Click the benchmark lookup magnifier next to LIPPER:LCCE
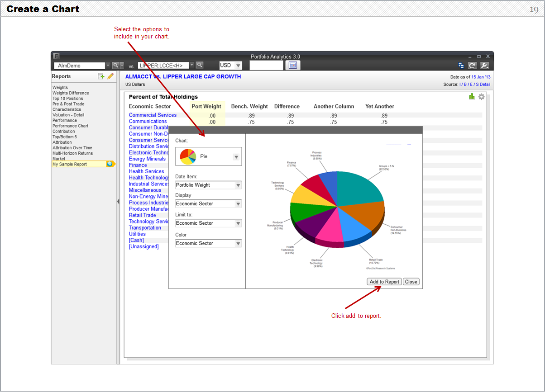This screenshot has height=392, width=545. [199, 66]
